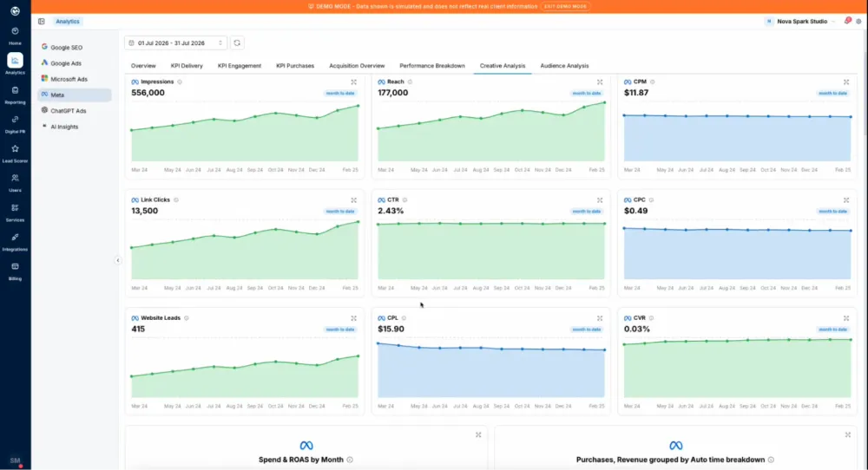The height and width of the screenshot is (470, 868).
Task: Switch to the KPI Engagement tab
Action: point(240,66)
